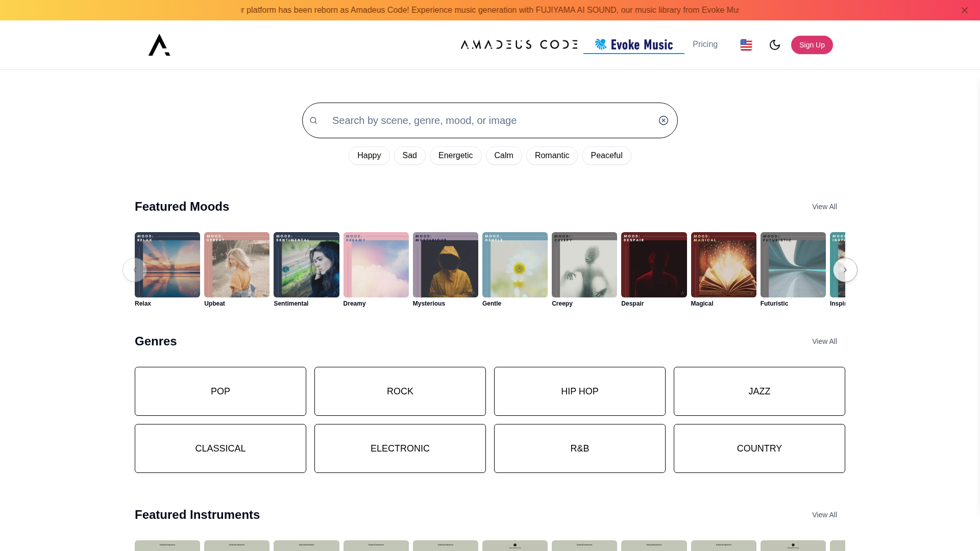The height and width of the screenshot is (551, 980).
Task: Open the language flag selector
Action: (746, 45)
